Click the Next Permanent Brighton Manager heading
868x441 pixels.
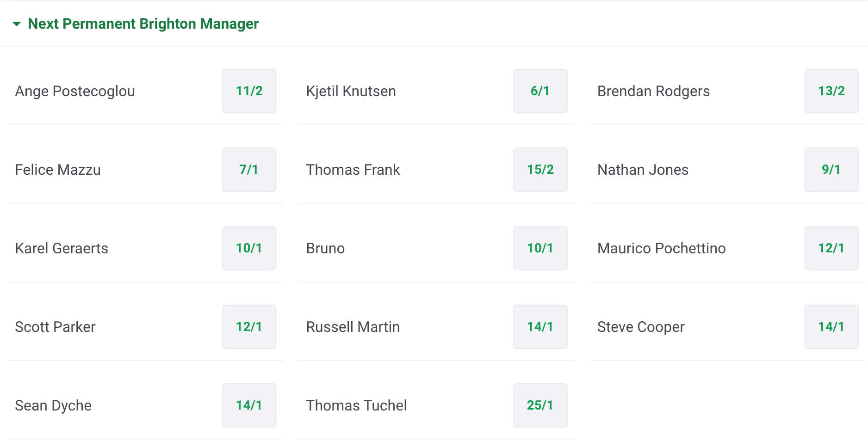point(143,24)
